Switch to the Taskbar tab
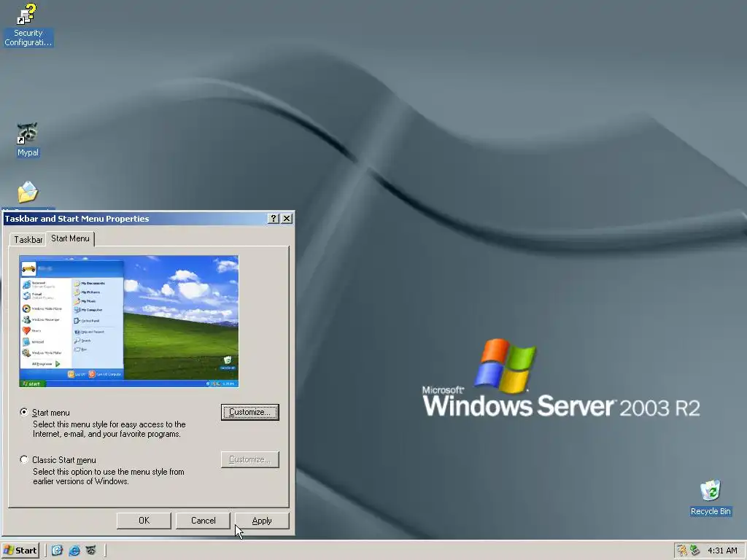Screen dimensions: 747x560 point(28,239)
